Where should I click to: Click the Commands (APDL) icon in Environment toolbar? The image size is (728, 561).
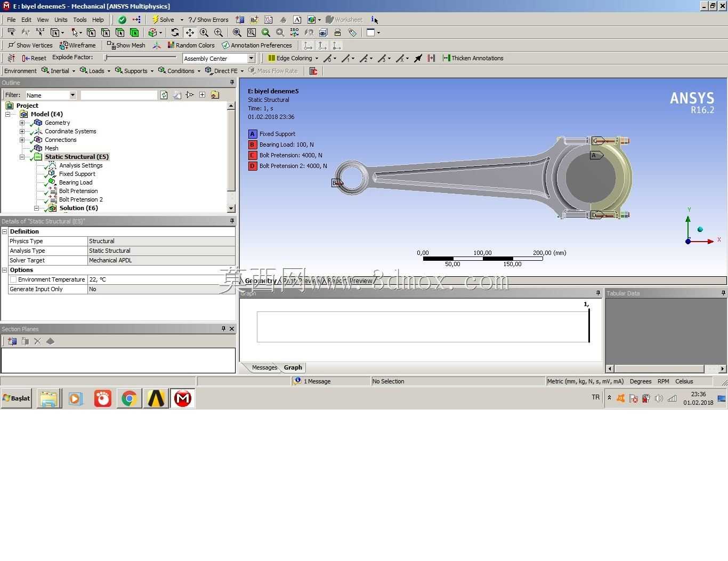[x=313, y=71]
